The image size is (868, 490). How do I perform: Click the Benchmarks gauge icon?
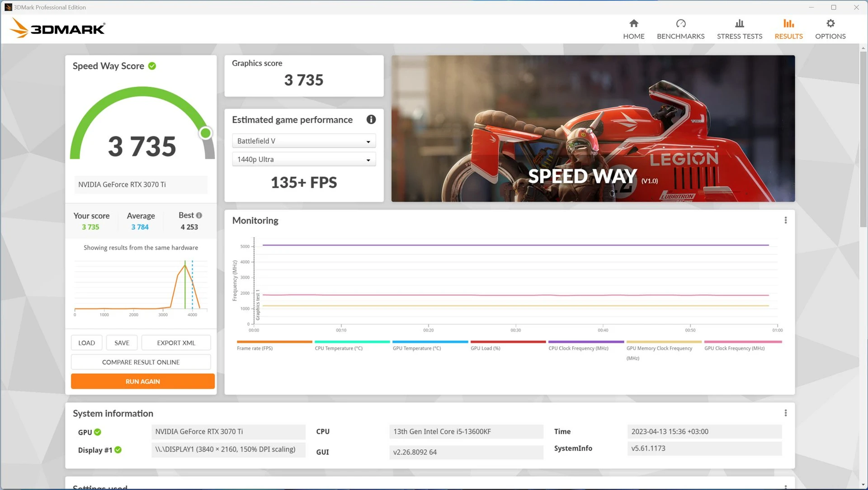[680, 23]
